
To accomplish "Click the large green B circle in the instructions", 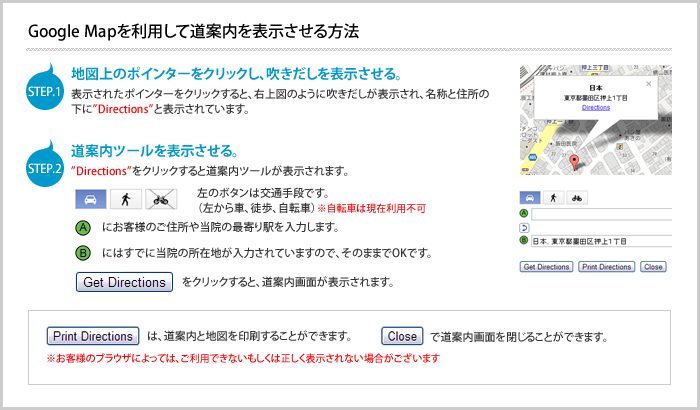I will point(83,253).
